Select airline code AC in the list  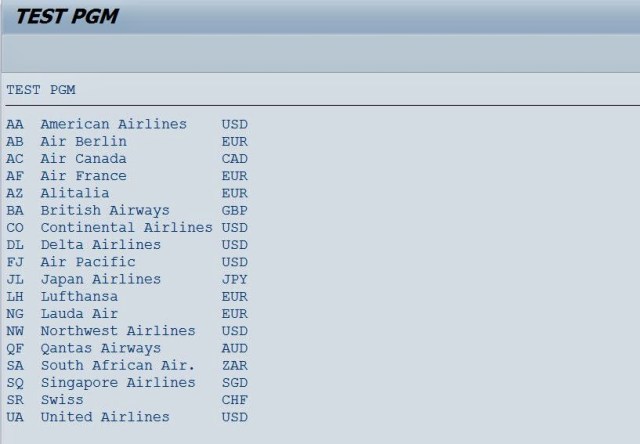(x=15, y=159)
